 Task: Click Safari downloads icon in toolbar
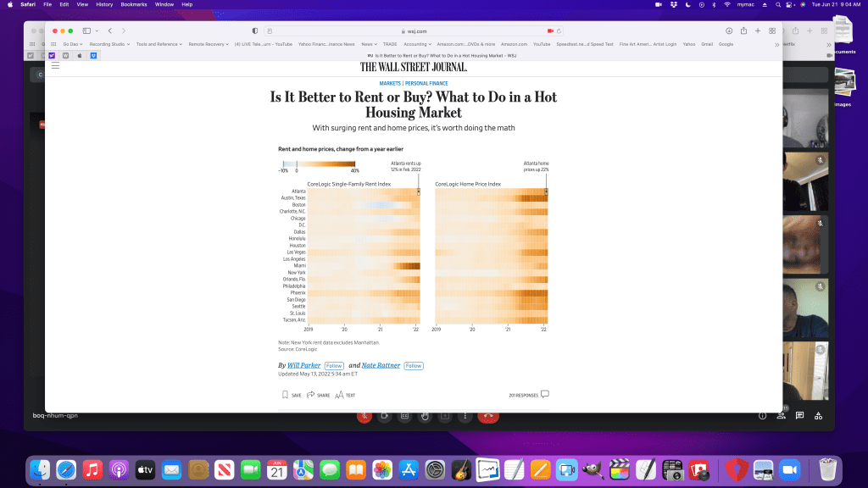click(x=729, y=30)
